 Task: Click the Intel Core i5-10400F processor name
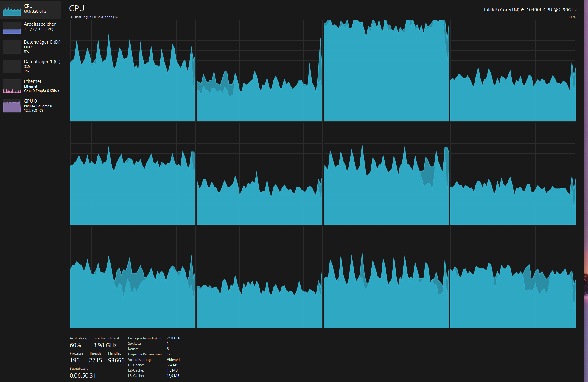point(530,10)
